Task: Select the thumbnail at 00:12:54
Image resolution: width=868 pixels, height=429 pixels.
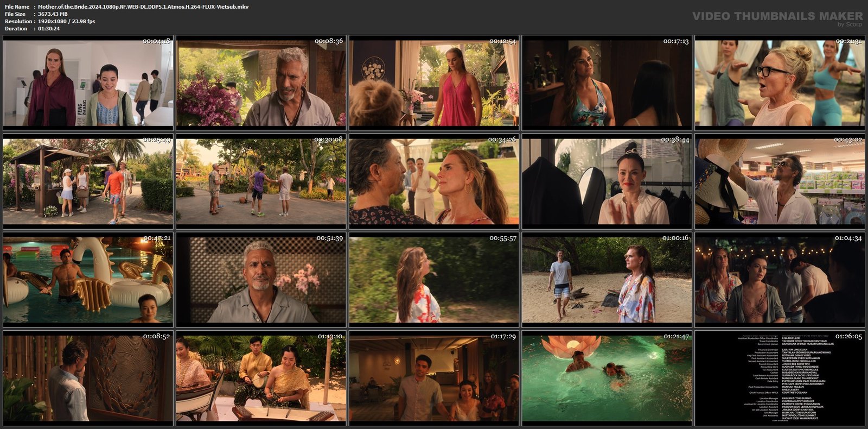Action: 434,83
